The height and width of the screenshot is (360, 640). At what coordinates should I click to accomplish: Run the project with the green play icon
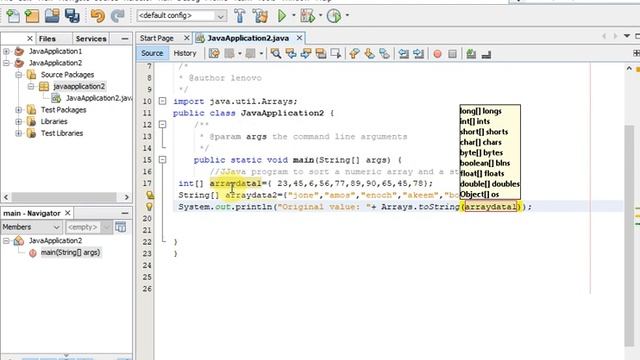[282, 16]
